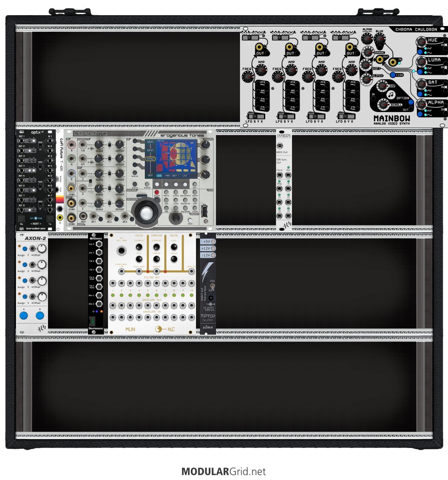
Task: Click the third oscillator AMP knob
Action: [x=321, y=70]
